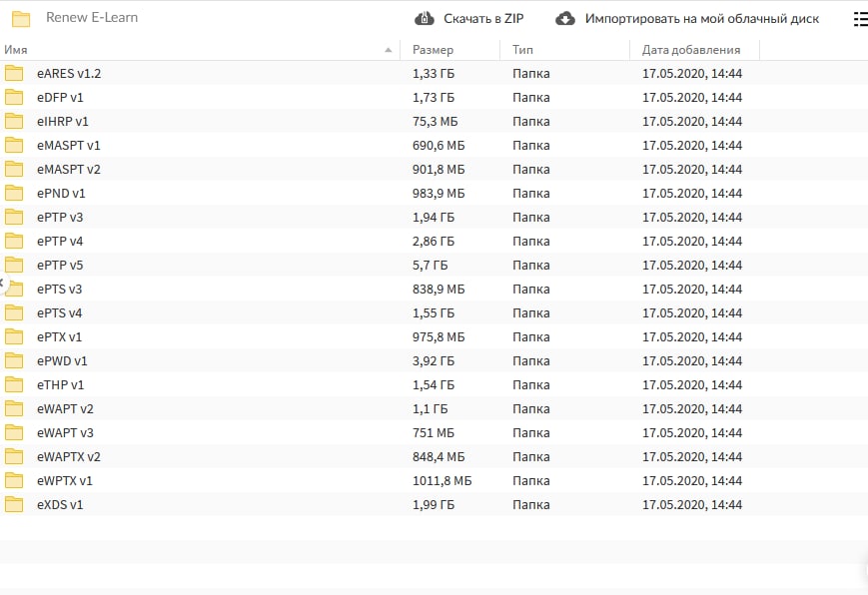Click the sort arrow in Имя column
Image resolution: width=868 pixels, height=595 pixels.
389,50
